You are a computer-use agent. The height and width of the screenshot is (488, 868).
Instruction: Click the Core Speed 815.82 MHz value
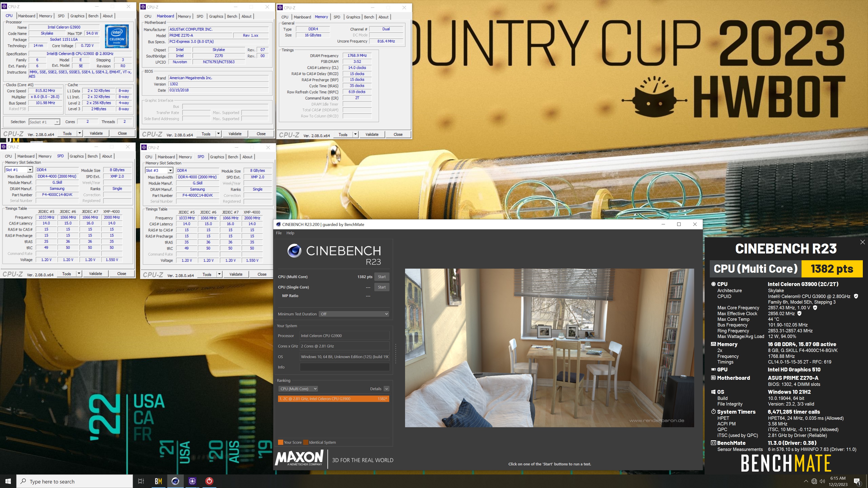click(x=45, y=91)
